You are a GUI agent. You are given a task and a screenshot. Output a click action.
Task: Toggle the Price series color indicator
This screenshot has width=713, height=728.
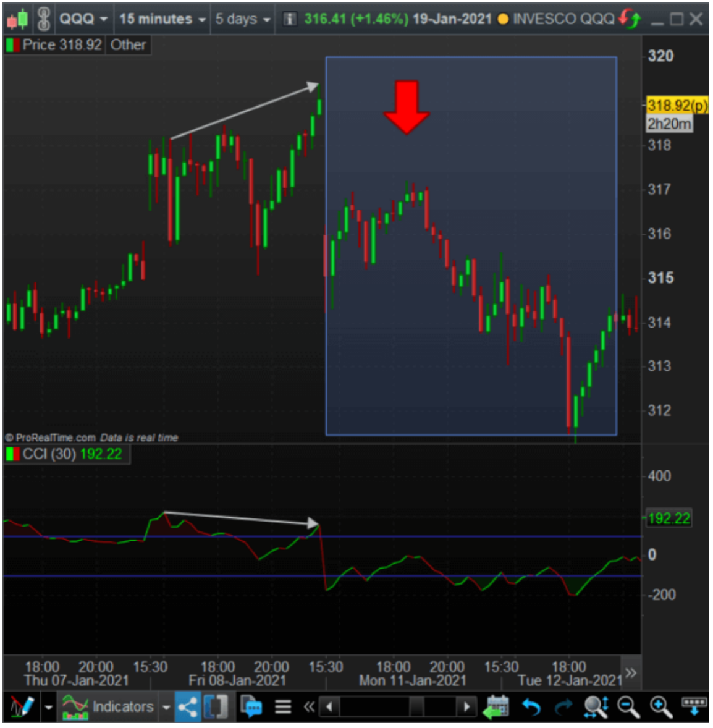pyautogui.click(x=12, y=45)
